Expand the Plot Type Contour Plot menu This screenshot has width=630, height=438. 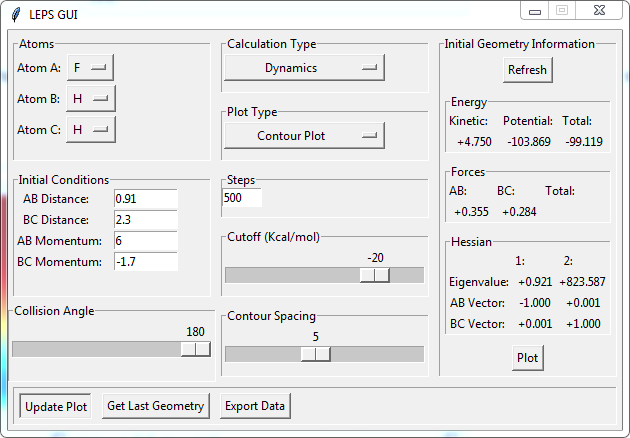click(x=304, y=135)
